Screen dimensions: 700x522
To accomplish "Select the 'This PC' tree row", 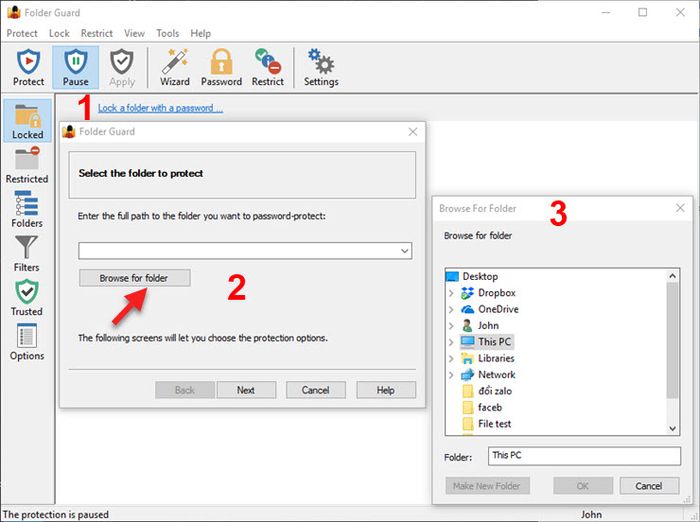I will coord(487,342).
